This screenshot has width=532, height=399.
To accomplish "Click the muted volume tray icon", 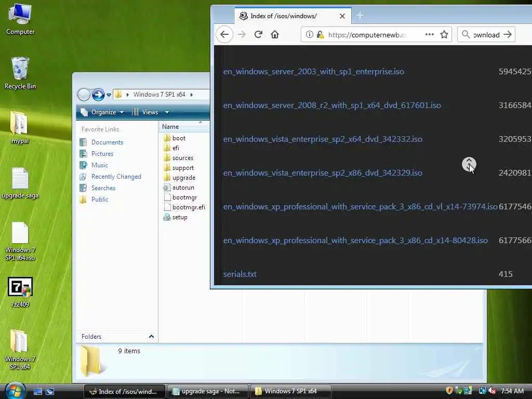I will click(493, 391).
